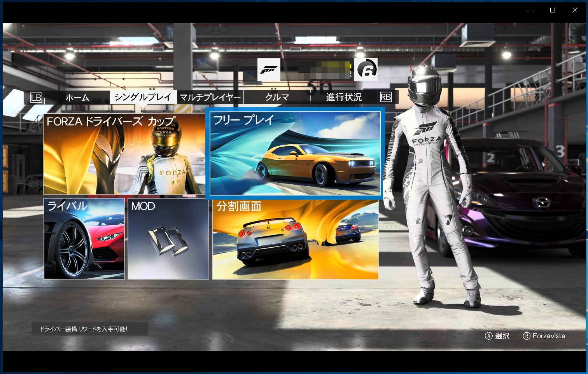Click the Forzavista prompt
588x374 pixels.
544,336
